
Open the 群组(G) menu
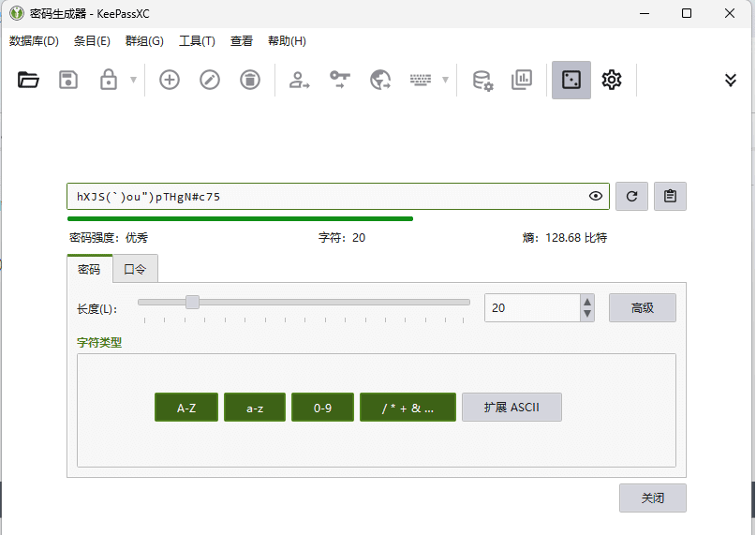[x=144, y=41]
